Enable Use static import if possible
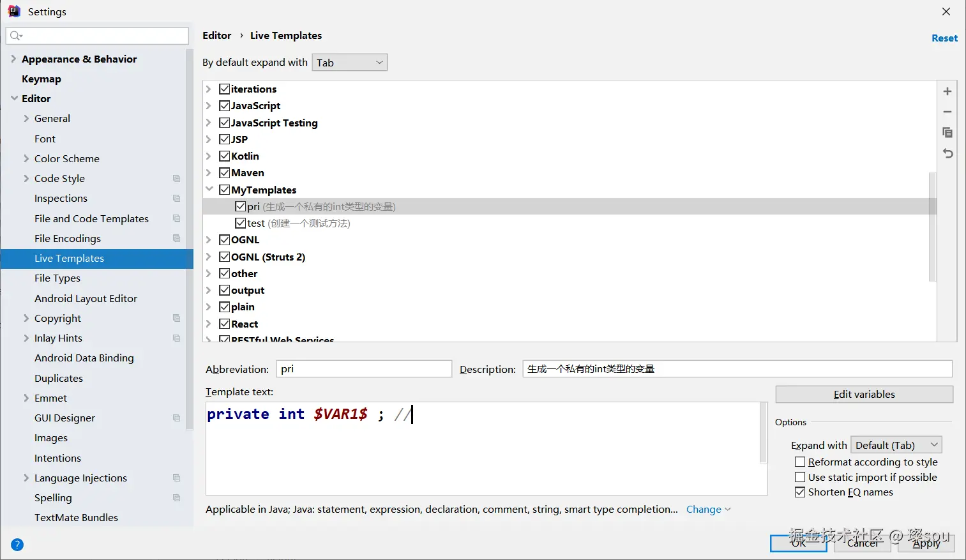This screenshot has height=560, width=966. click(x=799, y=477)
